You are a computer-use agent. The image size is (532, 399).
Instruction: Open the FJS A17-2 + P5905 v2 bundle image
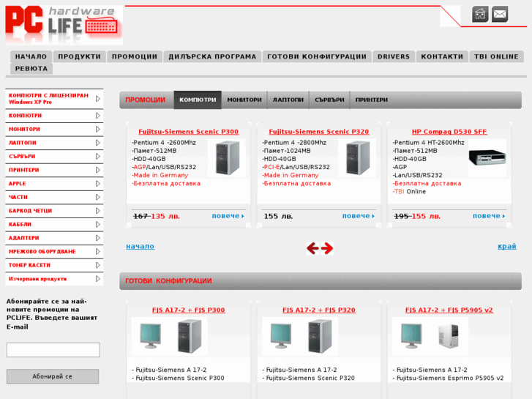point(430,337)
